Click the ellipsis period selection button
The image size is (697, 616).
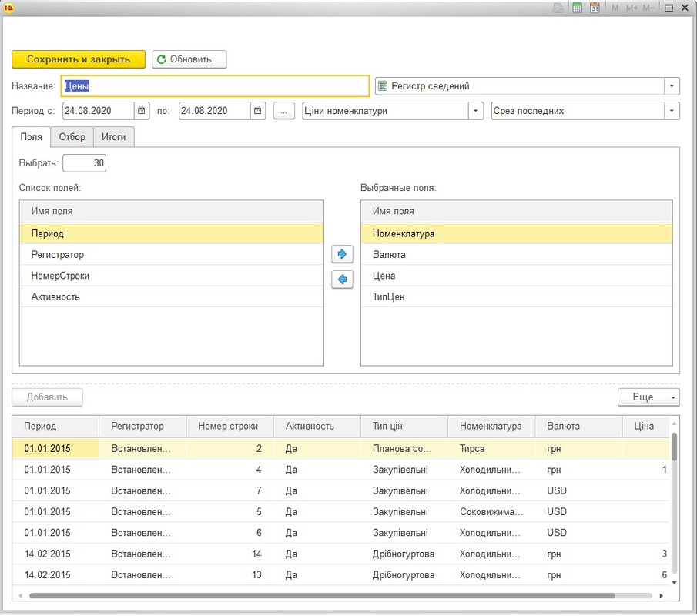(x=284, y=111)
